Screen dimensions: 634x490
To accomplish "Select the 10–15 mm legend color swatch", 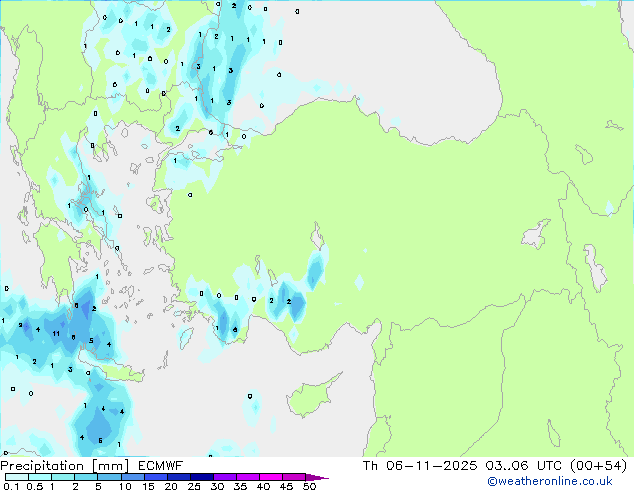I will click(132, 477).
